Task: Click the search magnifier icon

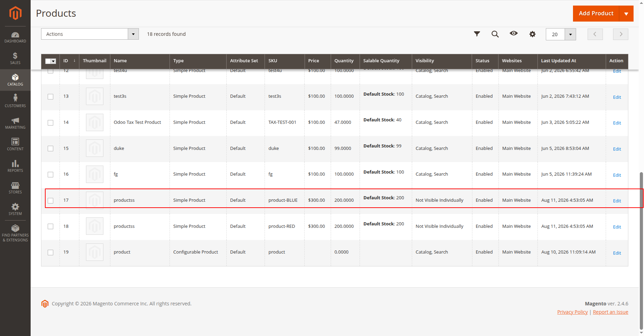Action: click(495, 34)
